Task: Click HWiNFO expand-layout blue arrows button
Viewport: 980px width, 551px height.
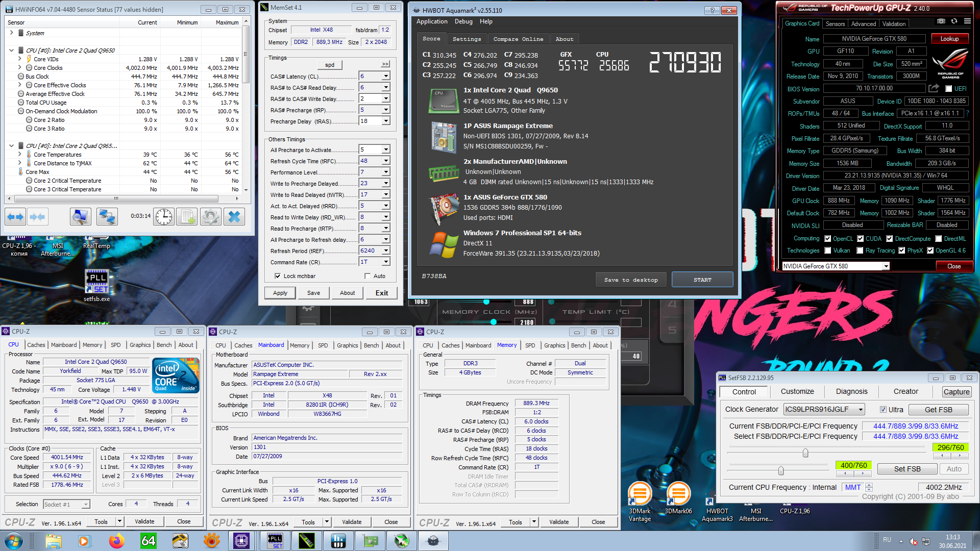Action: (15, 217)
